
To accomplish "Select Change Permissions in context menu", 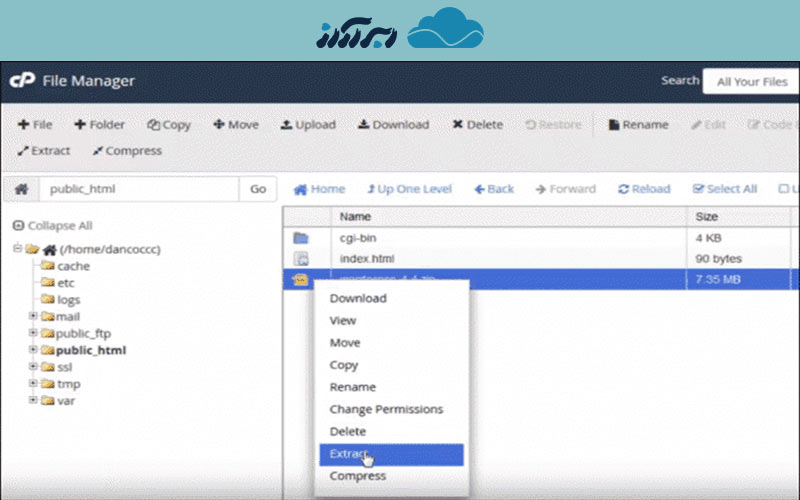I will 386,409.
